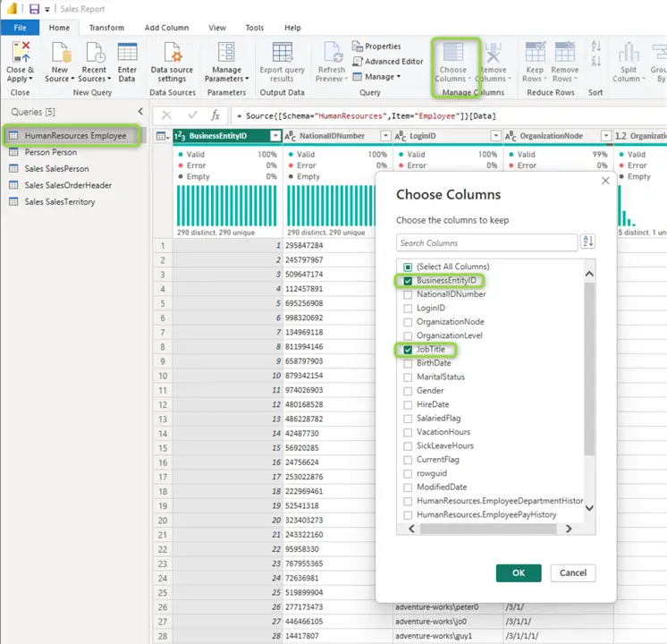Click the formula bar text
667x644 pixels.
coord(367,115)
